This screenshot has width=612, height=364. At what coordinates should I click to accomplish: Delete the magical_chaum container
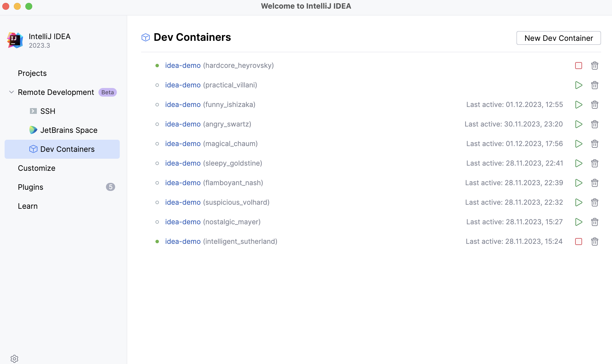click(x=595, y=144)
